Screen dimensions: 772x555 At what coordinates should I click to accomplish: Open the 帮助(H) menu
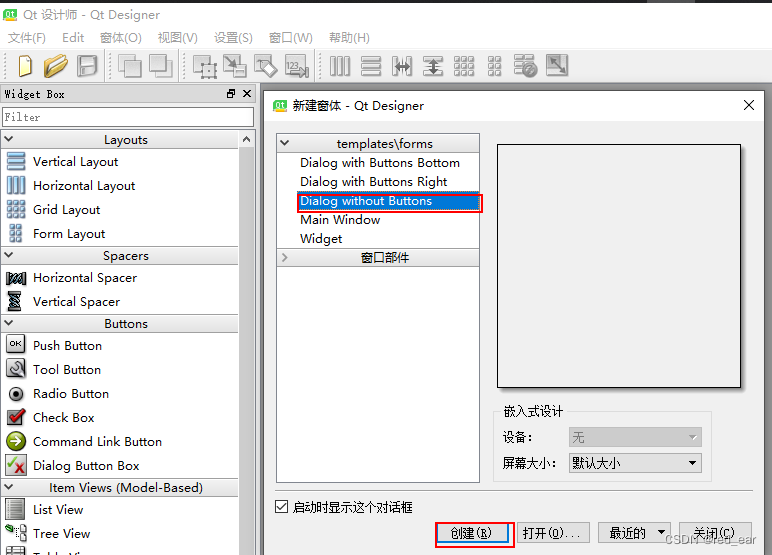[349, 38]
